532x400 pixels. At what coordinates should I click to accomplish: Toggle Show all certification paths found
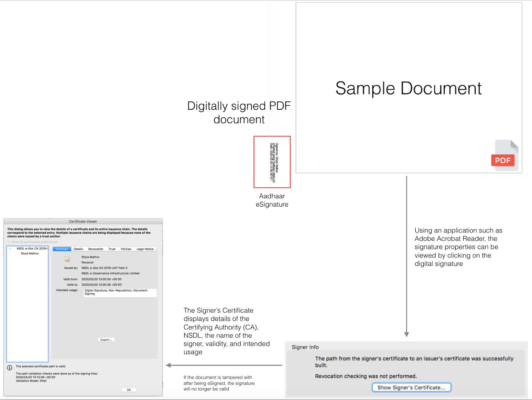coord(8,242)
